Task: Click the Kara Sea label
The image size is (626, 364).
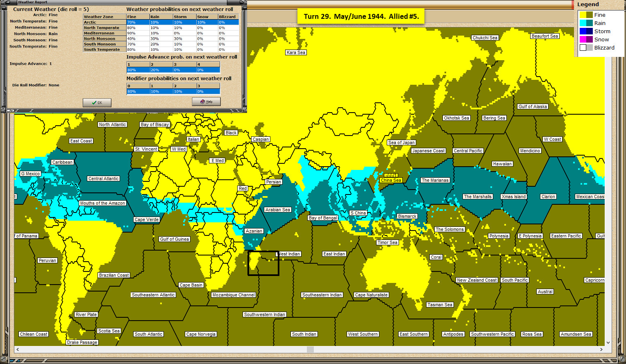Action: [296, 52]
